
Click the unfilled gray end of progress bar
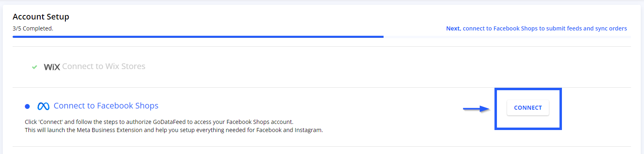(x=507, y=37)
